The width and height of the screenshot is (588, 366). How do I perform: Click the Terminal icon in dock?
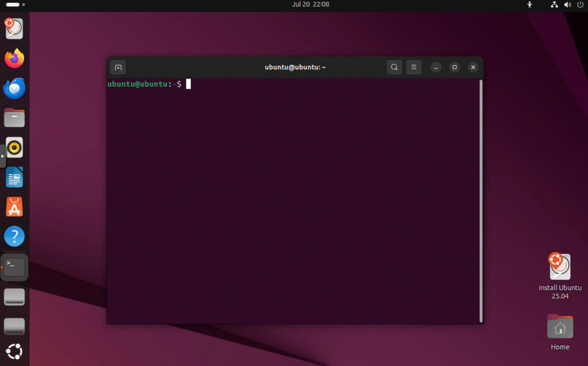click(14, 267)
